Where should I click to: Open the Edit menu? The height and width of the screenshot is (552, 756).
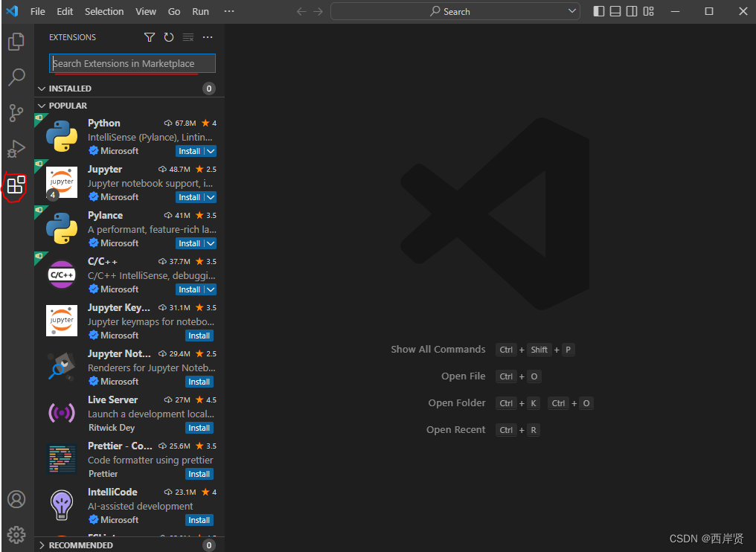pos(65,12)
